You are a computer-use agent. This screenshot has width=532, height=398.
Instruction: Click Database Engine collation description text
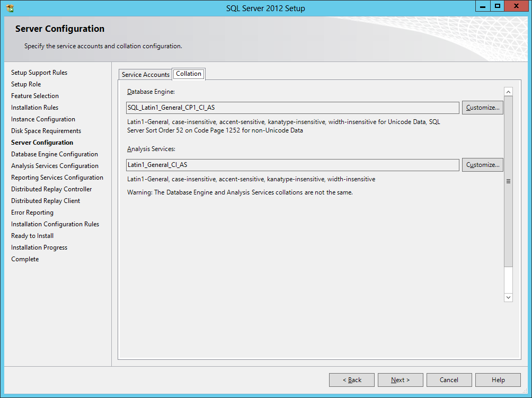(283, 126)
